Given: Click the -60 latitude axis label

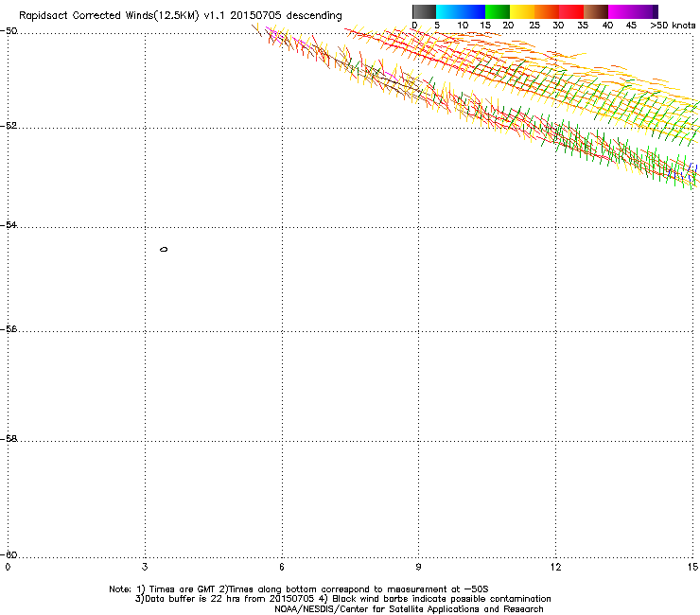Looking at the screenshot, I should tap(9, 554).
